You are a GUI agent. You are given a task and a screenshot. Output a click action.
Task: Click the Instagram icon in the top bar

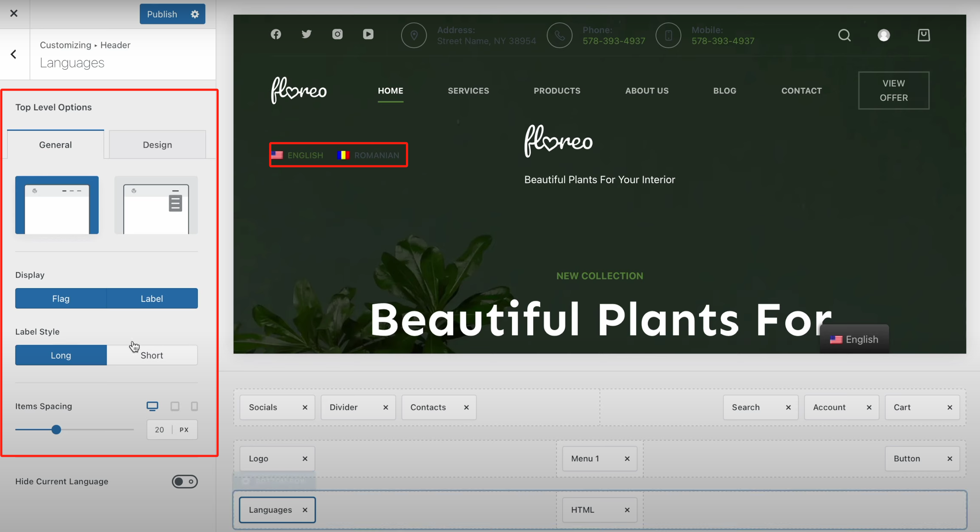tap(337, 34)
